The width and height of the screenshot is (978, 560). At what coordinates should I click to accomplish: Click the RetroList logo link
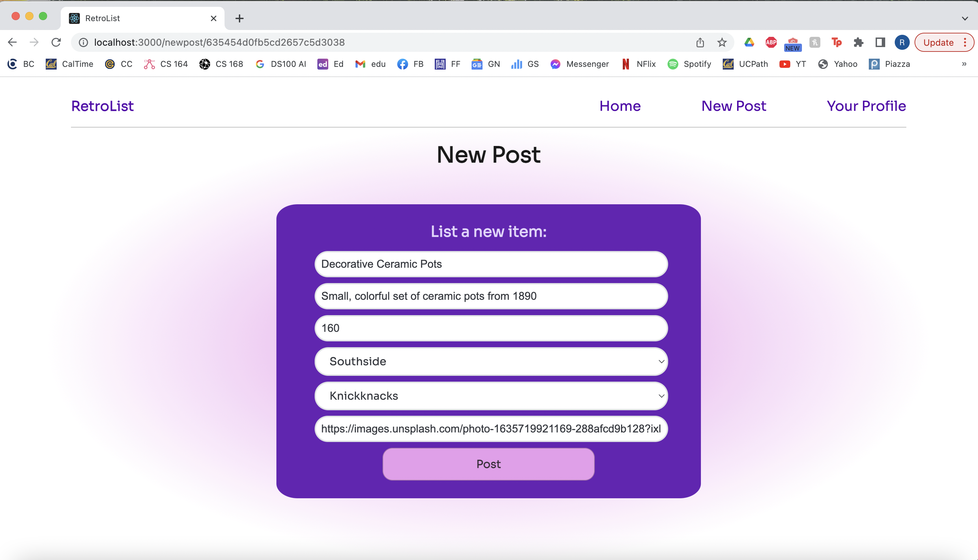102,106
